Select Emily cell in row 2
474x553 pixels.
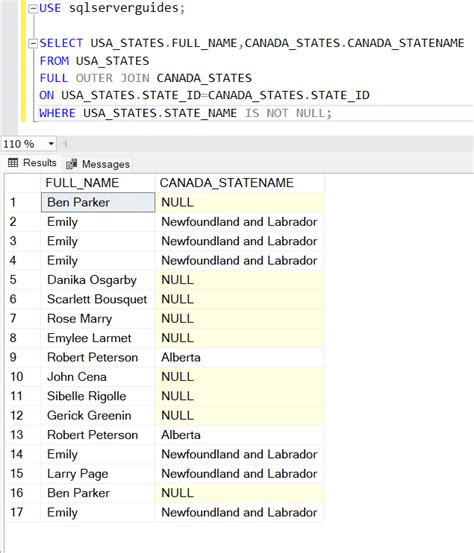coord(98,222)
